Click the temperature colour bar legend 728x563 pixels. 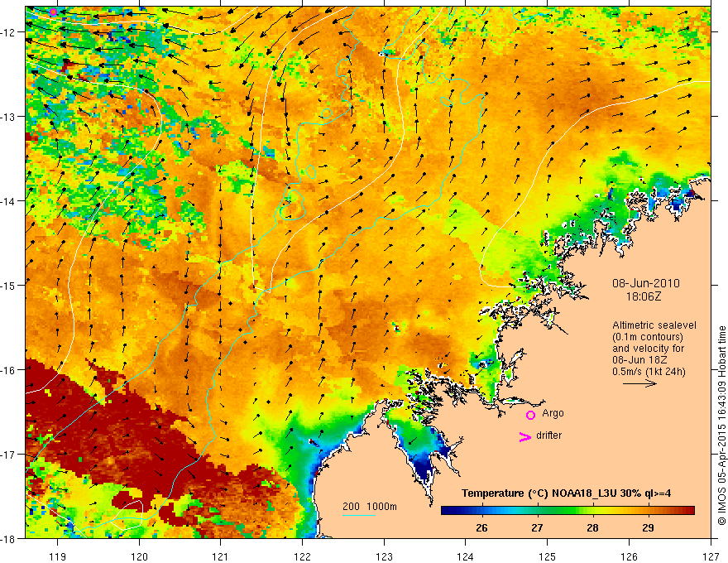click(x=568, y=511)
